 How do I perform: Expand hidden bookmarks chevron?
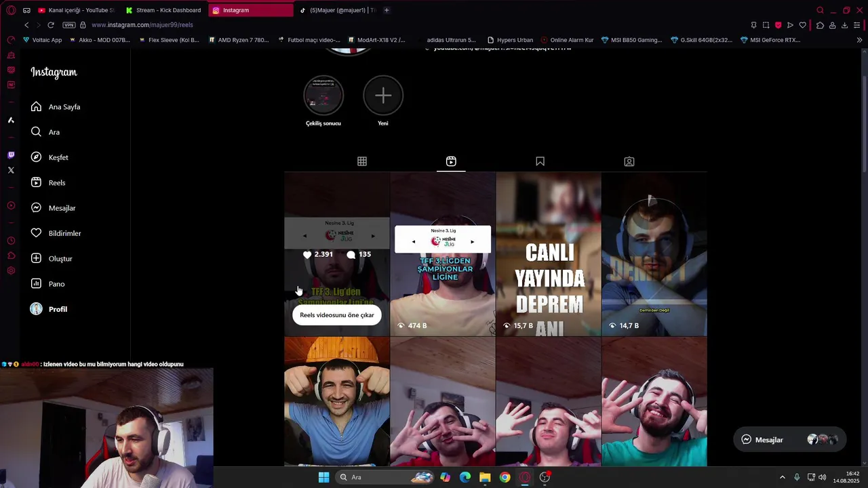click(859, 40)
